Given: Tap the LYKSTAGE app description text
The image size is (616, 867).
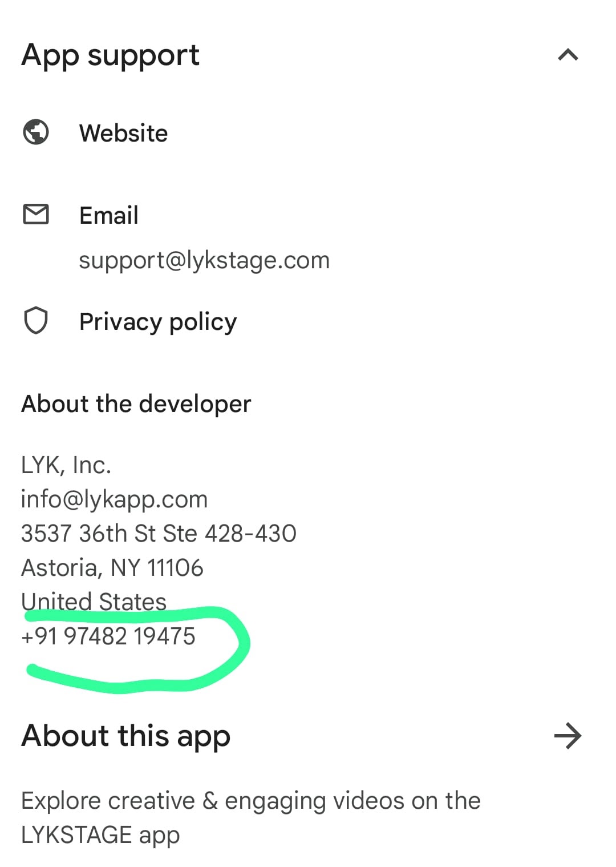Looking at the screenshot, I should (x=251, y=817).
